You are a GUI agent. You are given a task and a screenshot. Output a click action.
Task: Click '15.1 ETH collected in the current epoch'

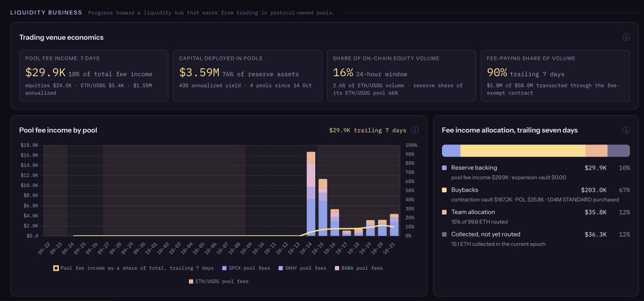498,244
